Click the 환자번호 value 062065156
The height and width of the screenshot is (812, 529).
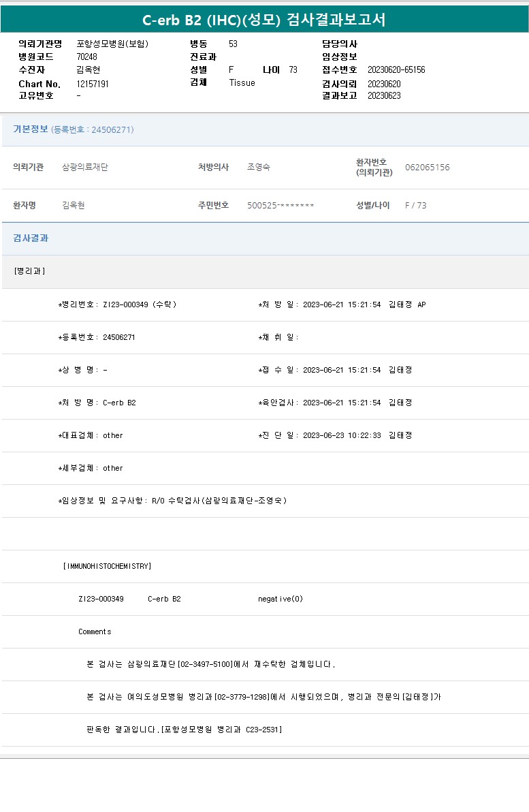427,168
